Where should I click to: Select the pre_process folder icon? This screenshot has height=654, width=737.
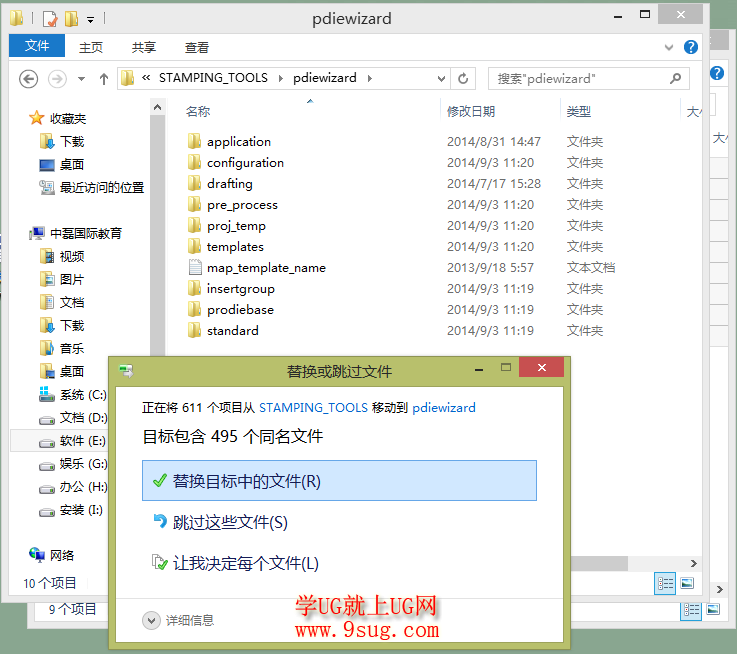(x=195, y=204)
